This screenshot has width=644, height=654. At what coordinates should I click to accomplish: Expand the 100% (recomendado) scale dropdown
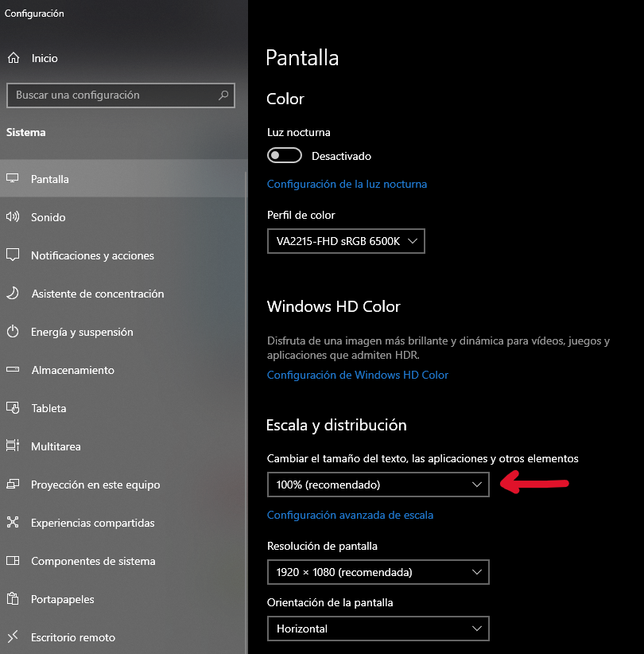(378, 485)
